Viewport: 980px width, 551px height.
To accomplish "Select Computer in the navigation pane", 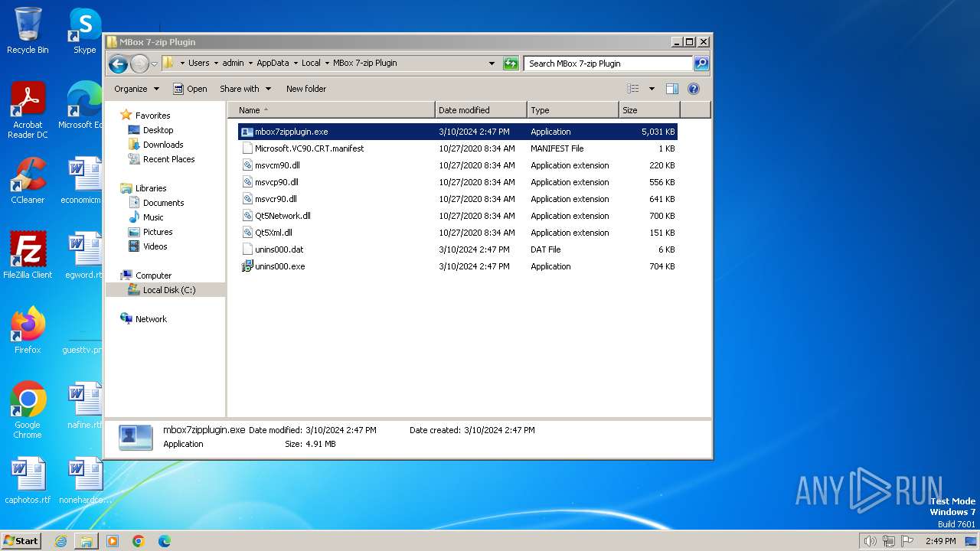I will click(x=153, y=275).
